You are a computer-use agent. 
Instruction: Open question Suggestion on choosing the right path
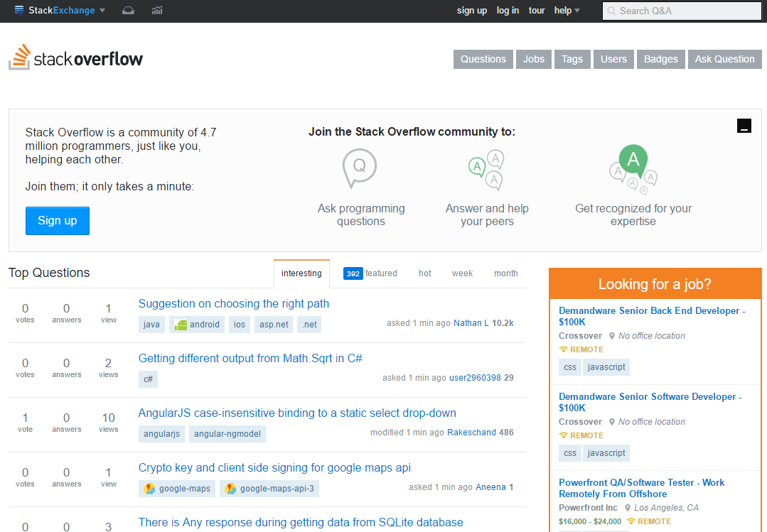[x=234, y=304]
